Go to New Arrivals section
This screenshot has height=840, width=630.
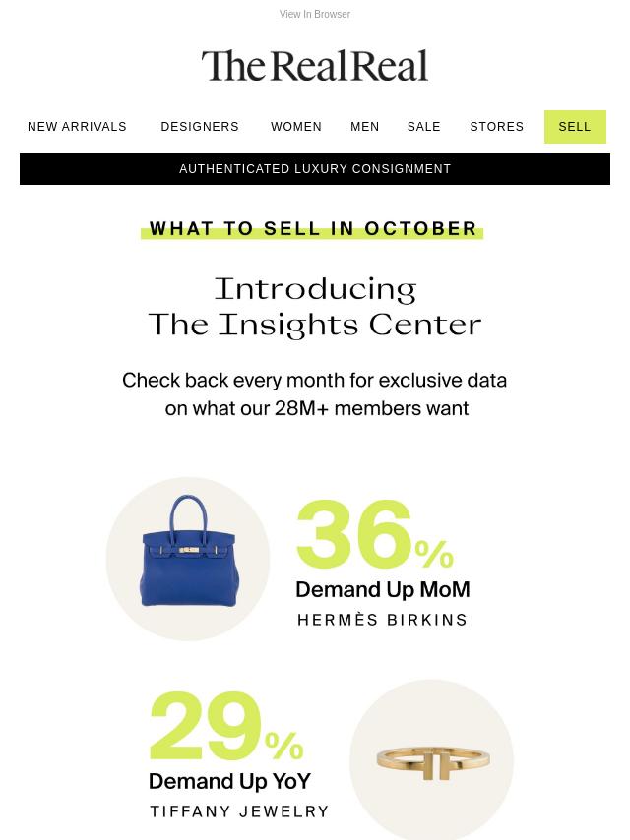click(x=77, y=127)
